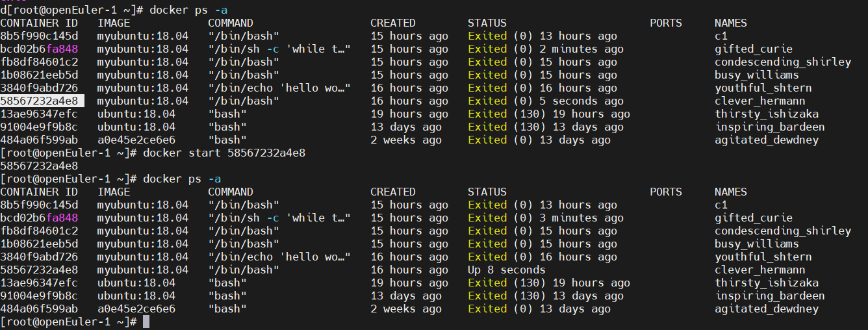Place cursor at the final empty shell prompt
This screenshot has width=868, height=330.
(x=146, y=322)
